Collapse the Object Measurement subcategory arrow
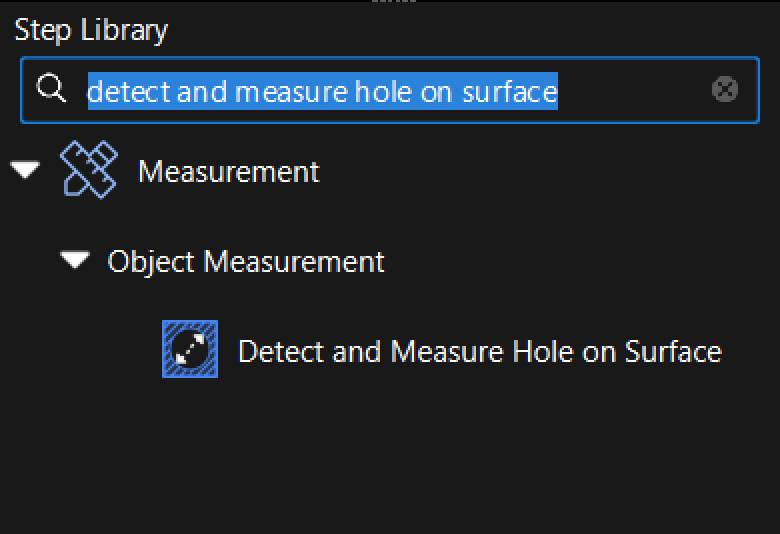 click(75, 259)
